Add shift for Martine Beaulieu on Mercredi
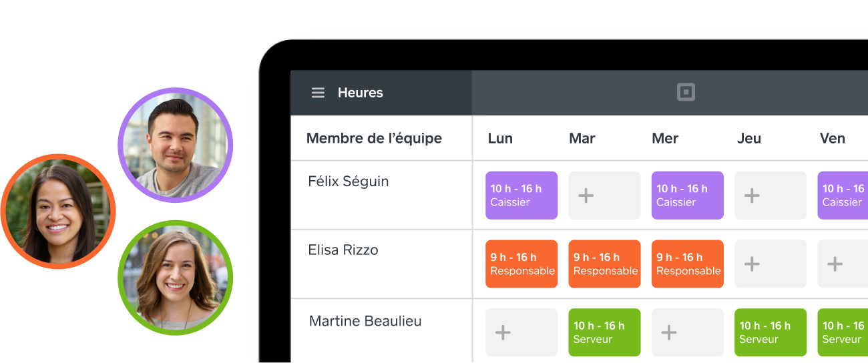Screen dimensions: 868x363 click(x=688, y=332)
